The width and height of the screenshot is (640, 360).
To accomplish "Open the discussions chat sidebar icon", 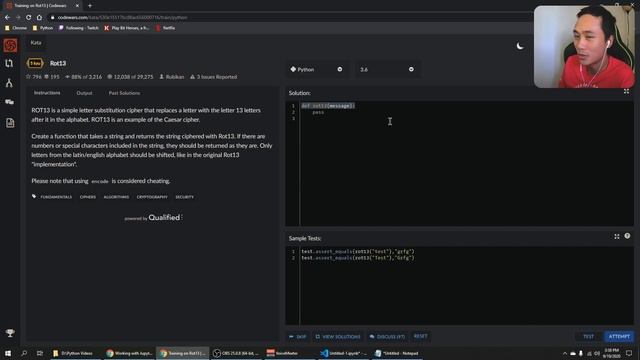I will 9,102.
